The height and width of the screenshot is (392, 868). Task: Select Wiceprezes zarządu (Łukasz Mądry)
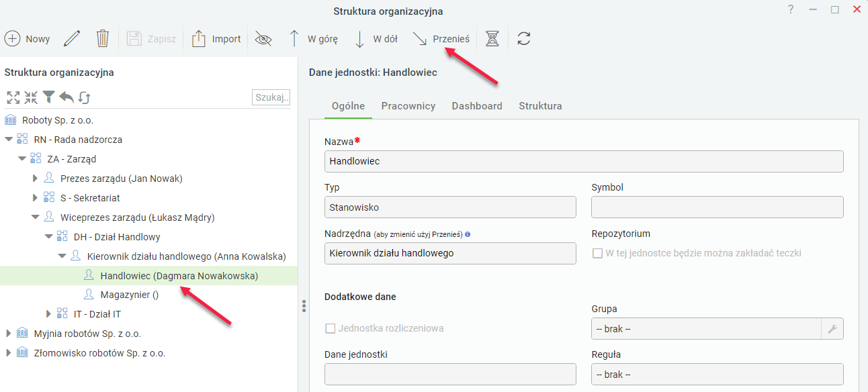(x=138, y=217)
